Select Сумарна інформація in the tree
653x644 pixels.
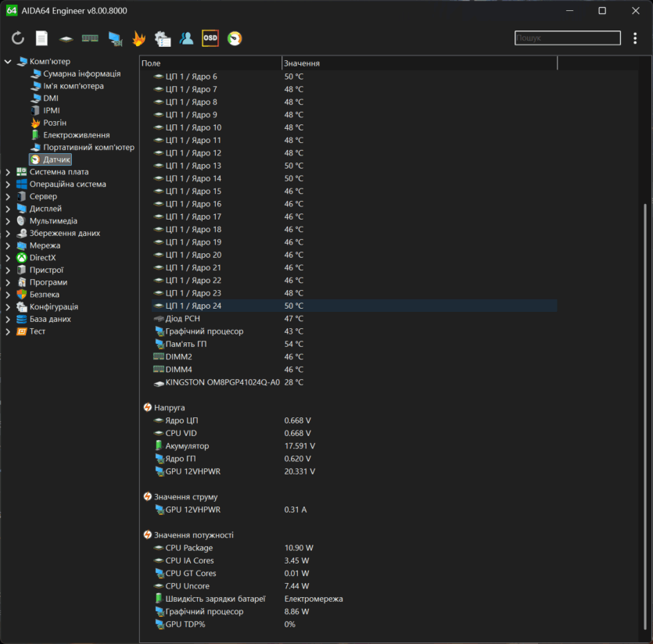(x=81, y=73)
